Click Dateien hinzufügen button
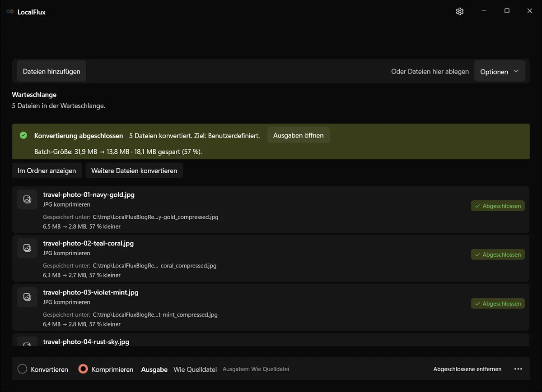The image size is (542, 392). pyautogui.click(x=51, y=71)
